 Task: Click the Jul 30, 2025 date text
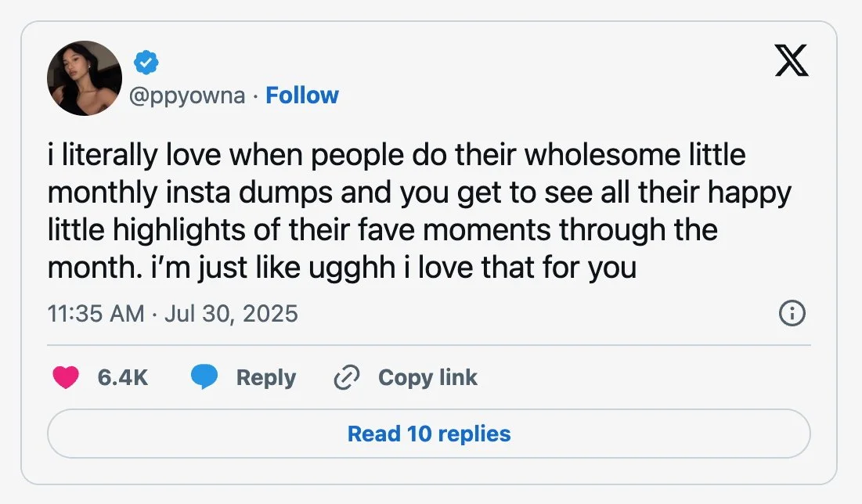(230, 314)
